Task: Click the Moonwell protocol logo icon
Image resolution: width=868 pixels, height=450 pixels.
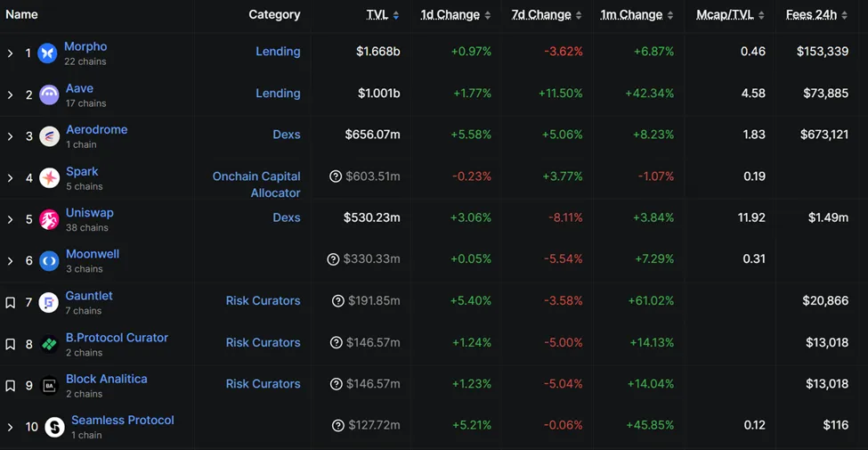Action: 49,261
